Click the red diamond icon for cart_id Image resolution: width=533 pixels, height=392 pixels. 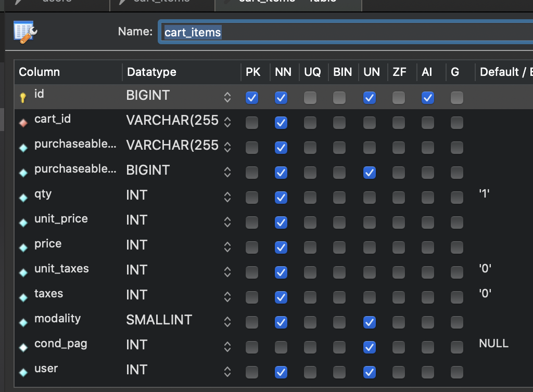click(x=23, y=123)
